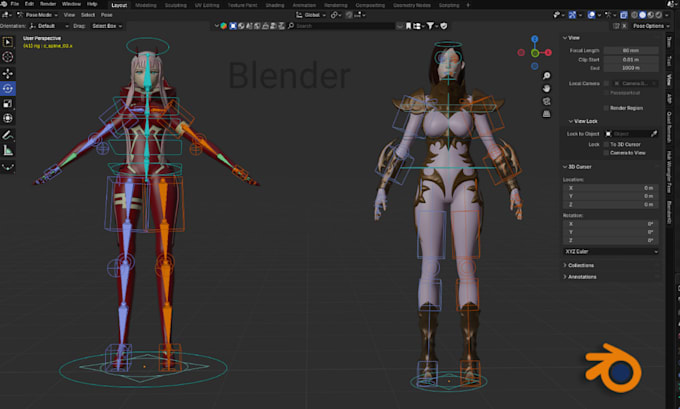
Task: Open the sidebar Tool tab
Action: coord(669,62)
